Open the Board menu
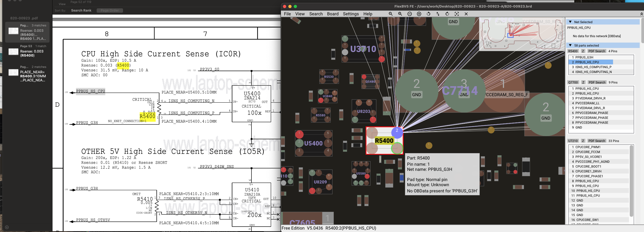The height and width of the screenshot is (232, 644). pyautogui.click(x=333, y=14)
